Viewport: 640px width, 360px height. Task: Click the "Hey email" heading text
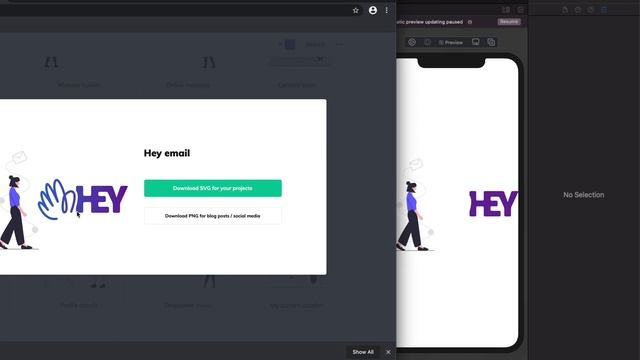pos(167,153)
